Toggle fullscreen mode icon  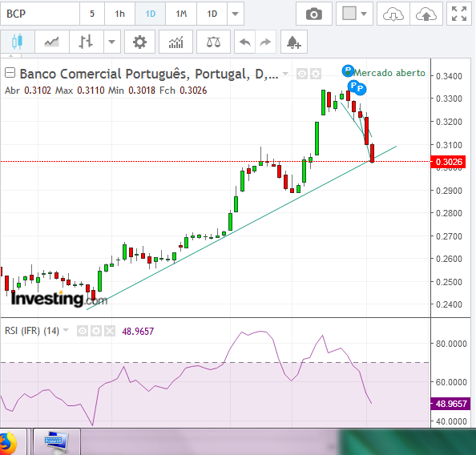point(458,14)
